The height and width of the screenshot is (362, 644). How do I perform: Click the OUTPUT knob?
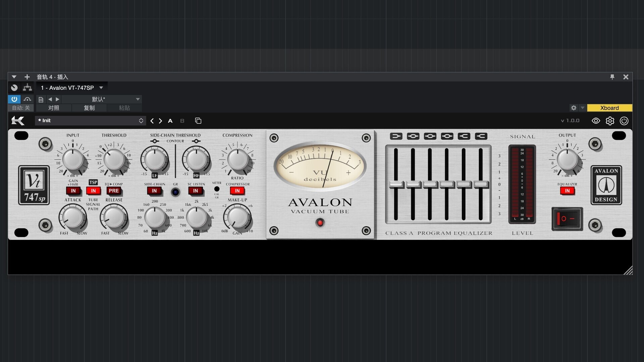567,160
